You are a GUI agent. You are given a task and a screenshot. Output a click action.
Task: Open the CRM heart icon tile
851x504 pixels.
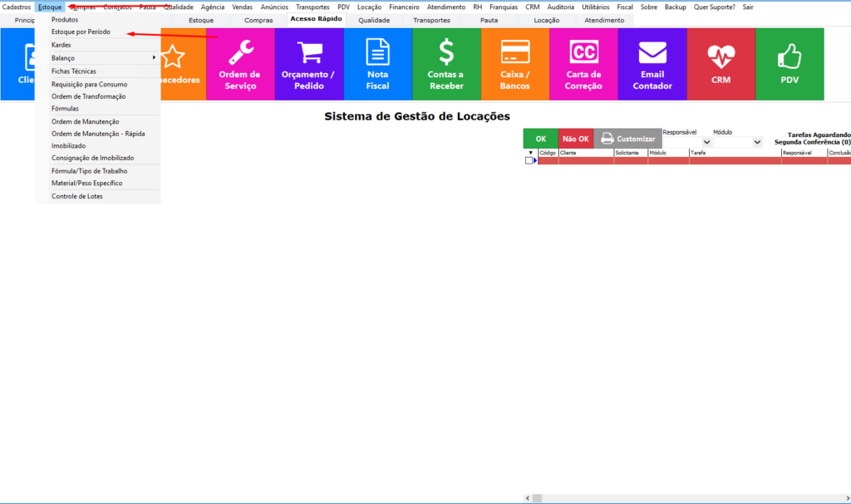(x=721, y=64)
